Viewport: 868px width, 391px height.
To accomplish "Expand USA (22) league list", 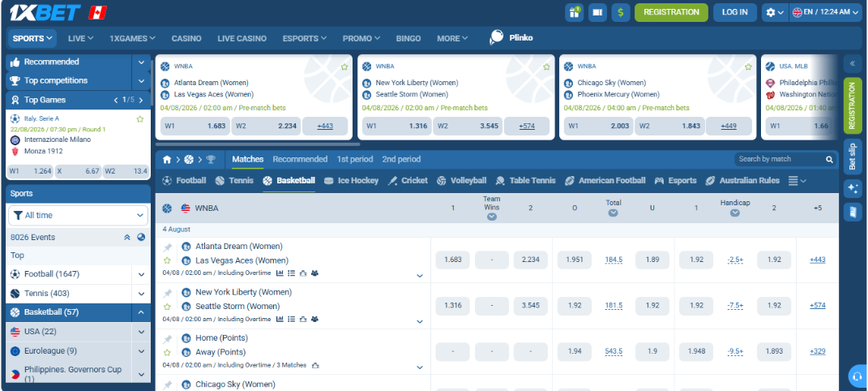I will pyautogui.click(x=141, y=332).
